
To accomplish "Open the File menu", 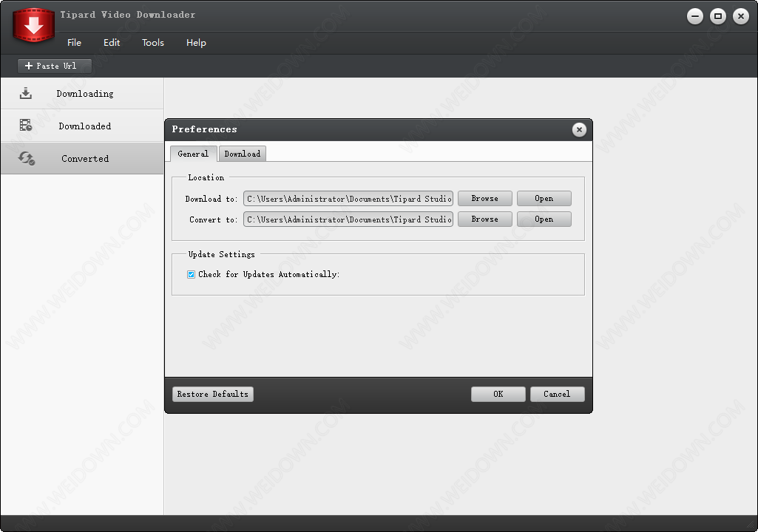I will click(74, 43).
